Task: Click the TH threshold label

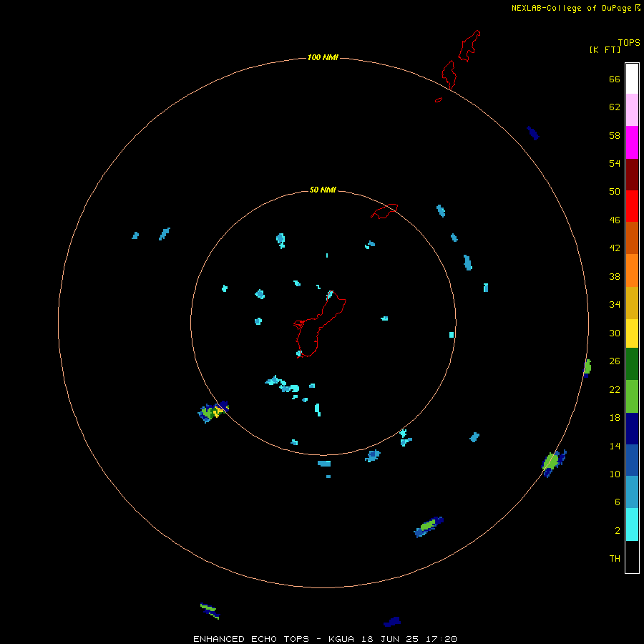Action: [615, 559]
